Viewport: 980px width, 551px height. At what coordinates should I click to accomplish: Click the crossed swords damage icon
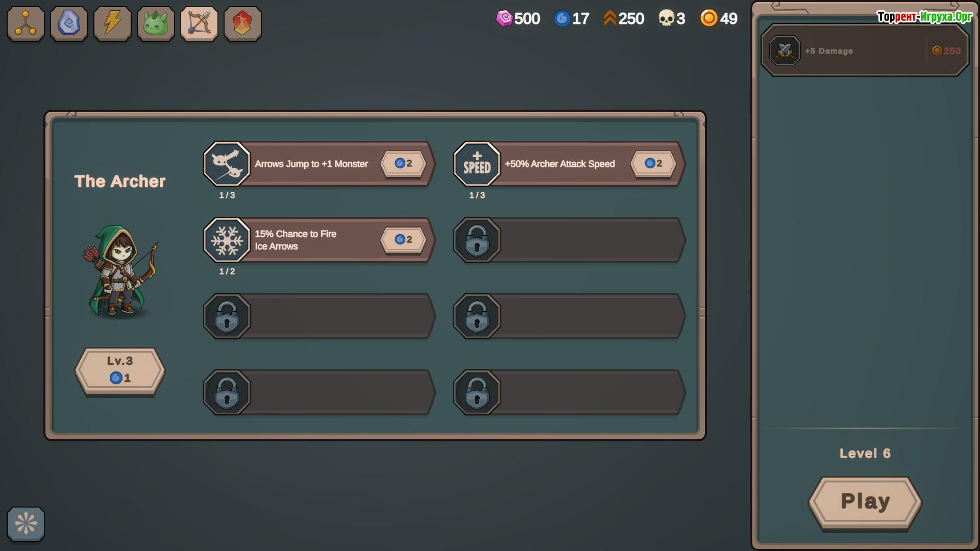coord(785,51)
